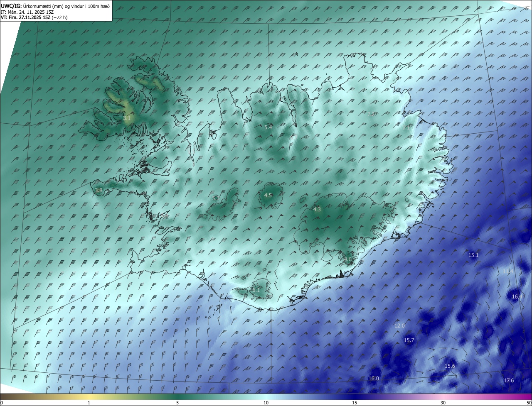Select the 16.4 value in dark blue cell
The height and width of the screenshot is (406, 532).
point(517,297)
